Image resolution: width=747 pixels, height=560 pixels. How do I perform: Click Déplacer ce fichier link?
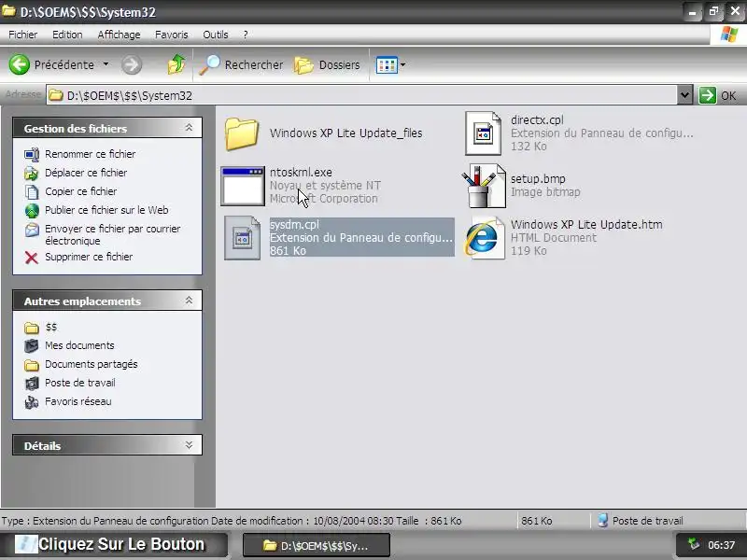click(x=86, y=173)
